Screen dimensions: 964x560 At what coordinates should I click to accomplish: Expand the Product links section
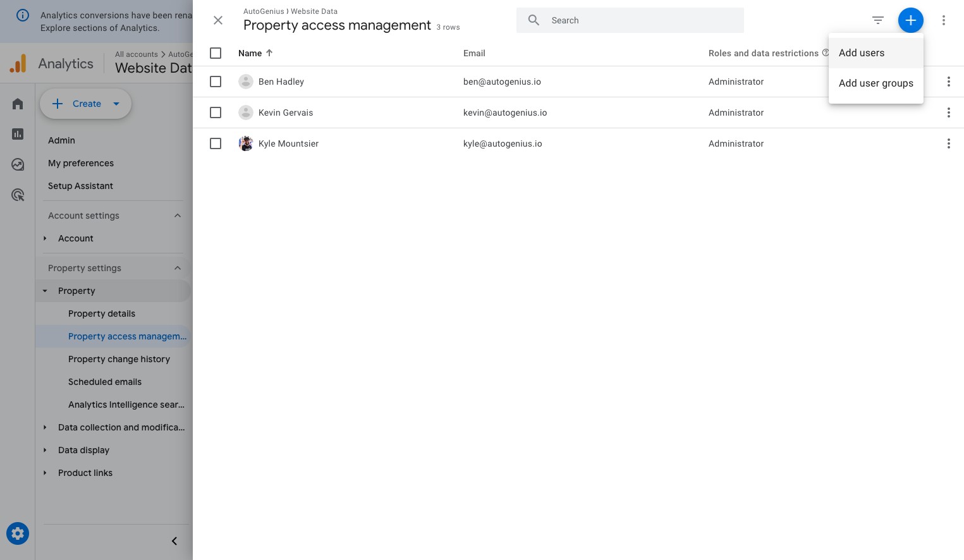click(45, 473)
